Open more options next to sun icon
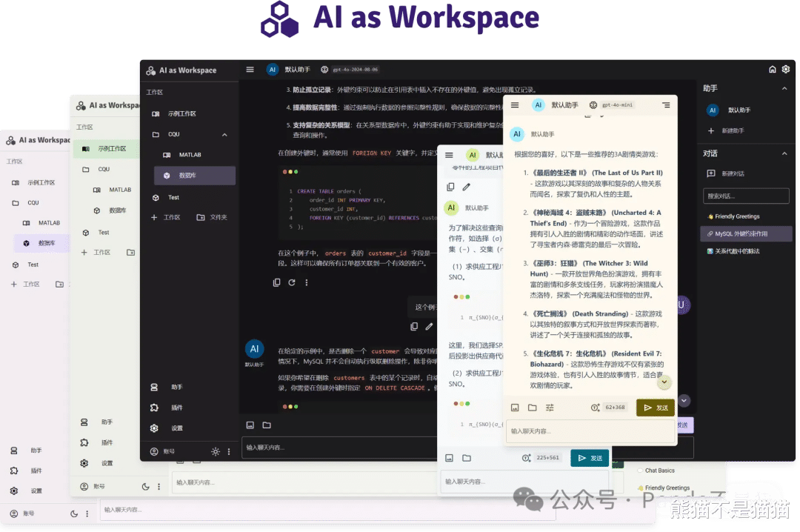Viewport: 800px width, 532px height. pyautogui.click(x=229, y=452)
